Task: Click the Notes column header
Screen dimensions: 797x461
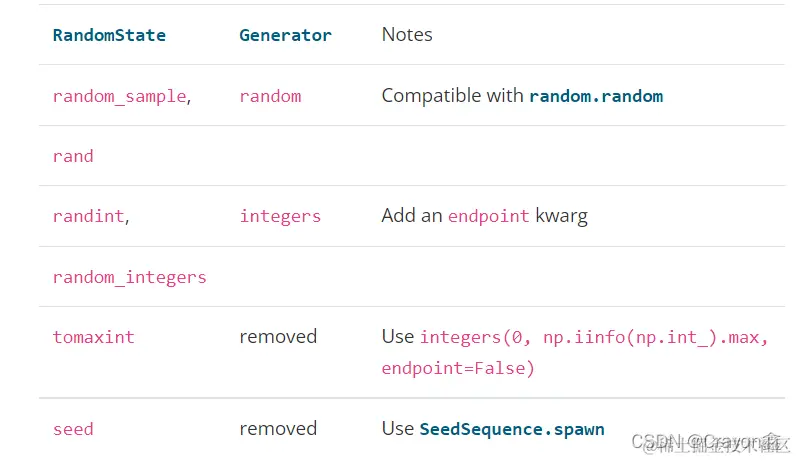Action: click(x=407, y=35)
